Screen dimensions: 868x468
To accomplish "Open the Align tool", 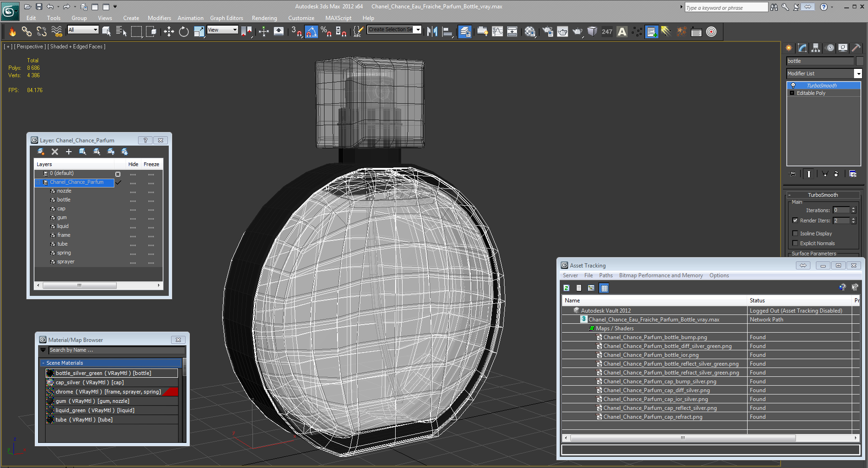I will (447, 32).
